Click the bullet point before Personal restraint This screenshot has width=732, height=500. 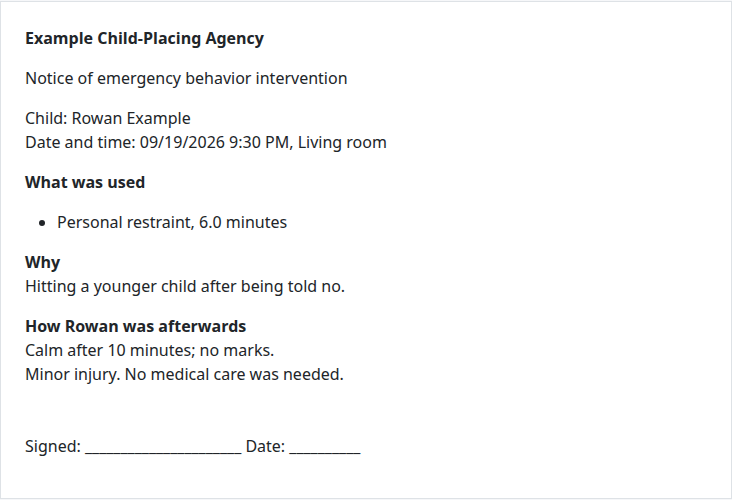pyautogui.click(x=42, y=223)
